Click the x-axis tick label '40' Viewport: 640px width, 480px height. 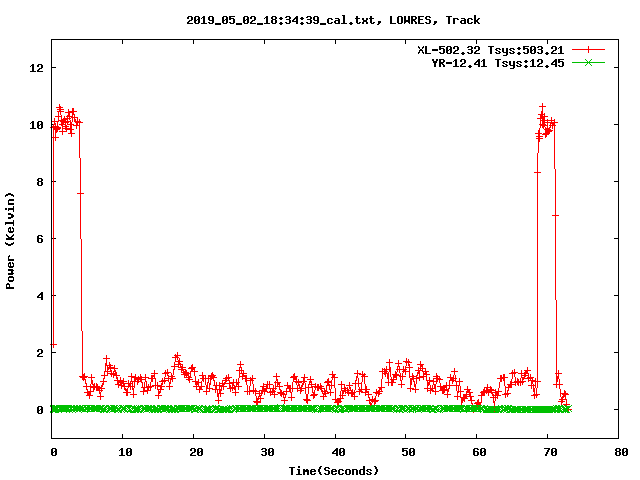tap(338, 452)
